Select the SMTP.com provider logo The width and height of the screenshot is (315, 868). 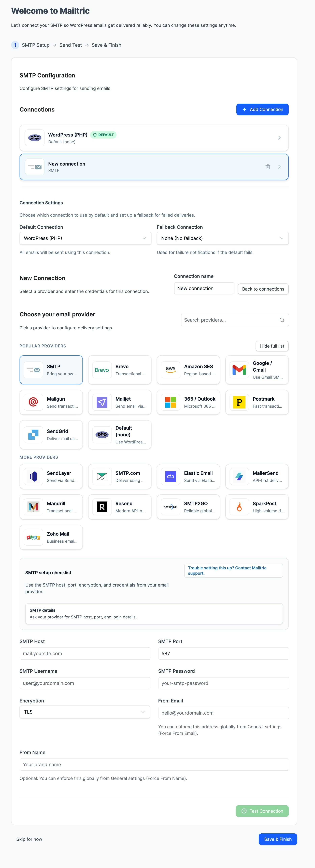[102, 477]
